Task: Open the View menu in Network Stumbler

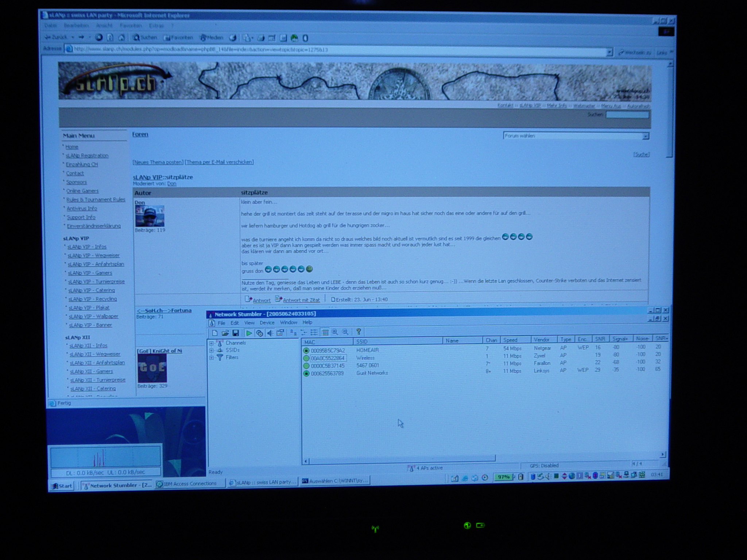Action: 249,323
